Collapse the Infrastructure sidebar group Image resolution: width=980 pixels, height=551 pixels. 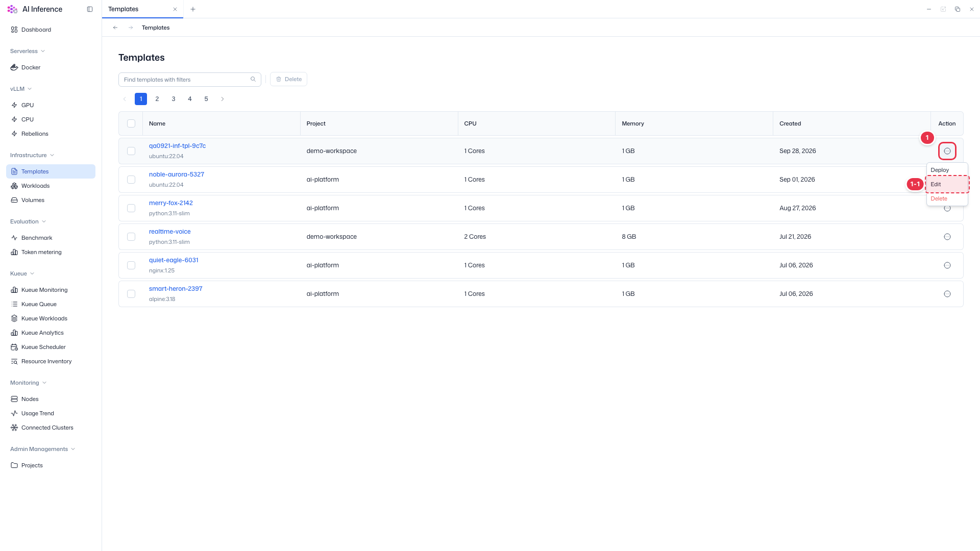tap(32, 155)
